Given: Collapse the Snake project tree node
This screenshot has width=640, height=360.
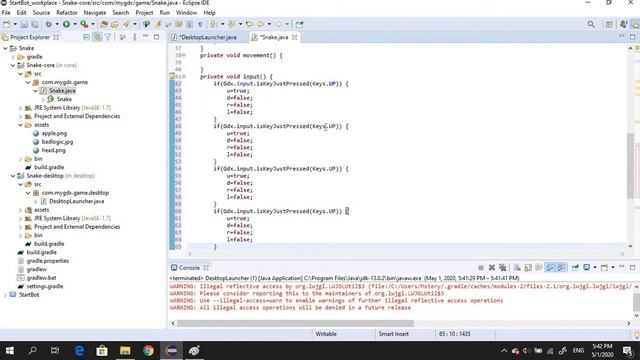Looking at the screenshot, I should pyautogui.click(x=5, y=48).
